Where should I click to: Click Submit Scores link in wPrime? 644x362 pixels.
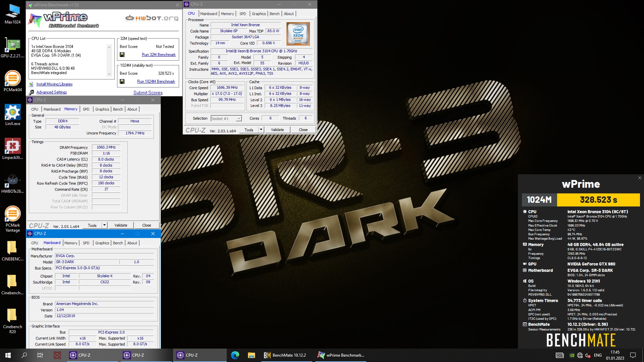pos(148,93)
